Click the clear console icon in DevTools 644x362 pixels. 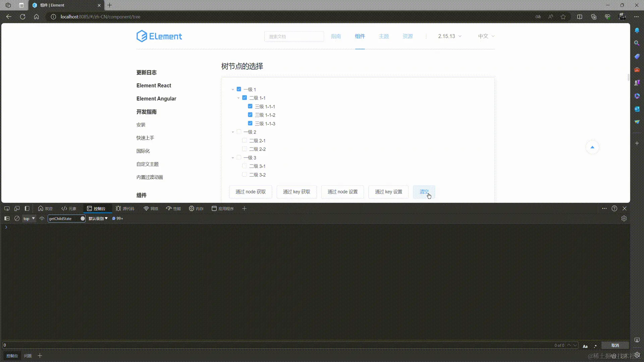16,218
